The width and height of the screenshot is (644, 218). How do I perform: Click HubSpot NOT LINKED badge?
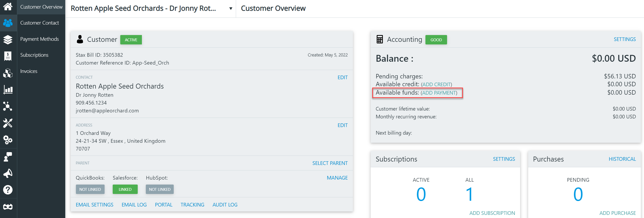tap(160, 189)
